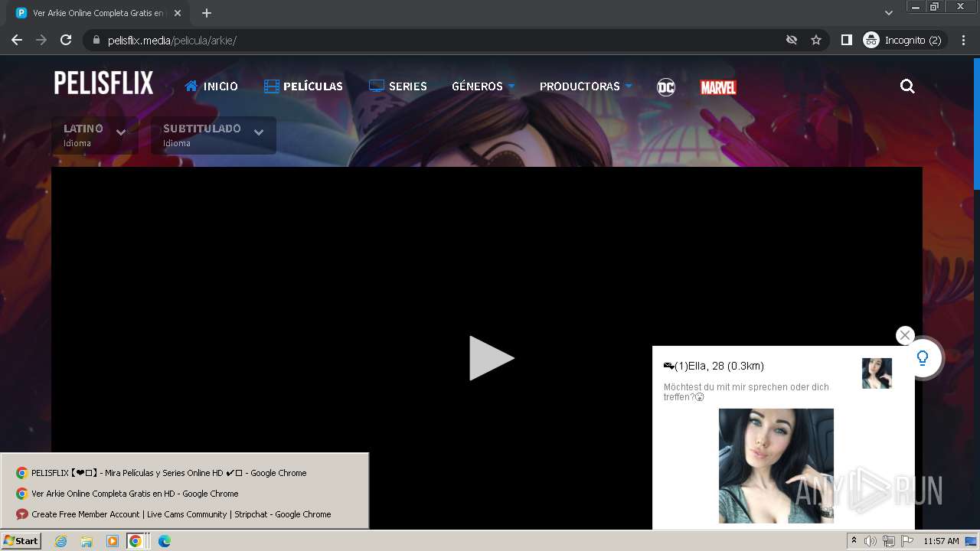Click the address bar URL
The image size is (980, 551).
tap(172, 41)
